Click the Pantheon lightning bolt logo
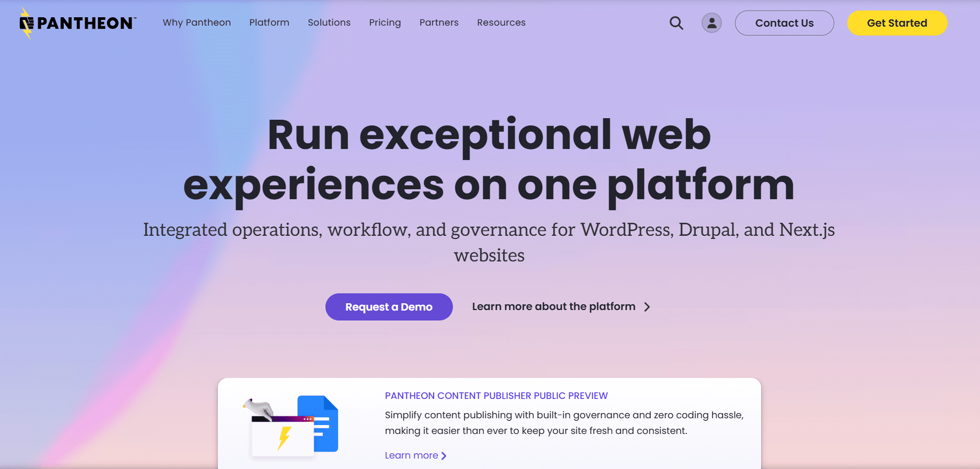This screenshot has height=469, width=980. click(26, 23)
